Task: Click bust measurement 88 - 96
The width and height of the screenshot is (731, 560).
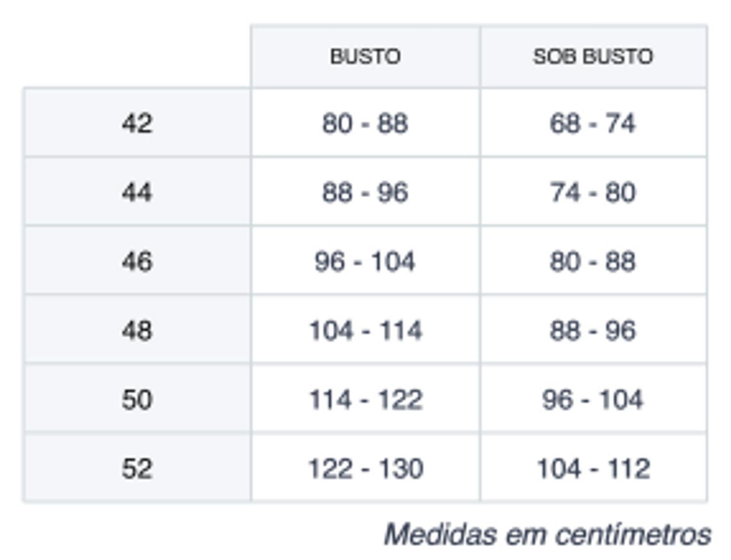Action: click(x=365, y=192)
